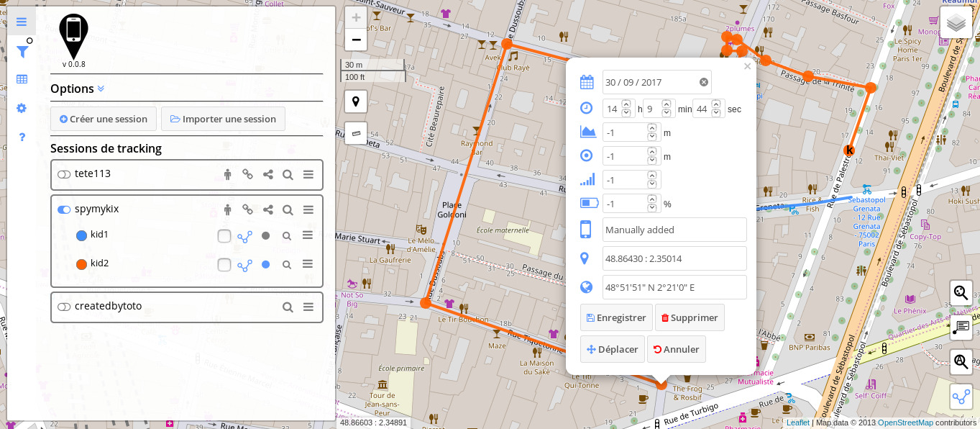Screen dimensions: 980x429
Task: Open the help question-mark tab
Action: [22, 137]
